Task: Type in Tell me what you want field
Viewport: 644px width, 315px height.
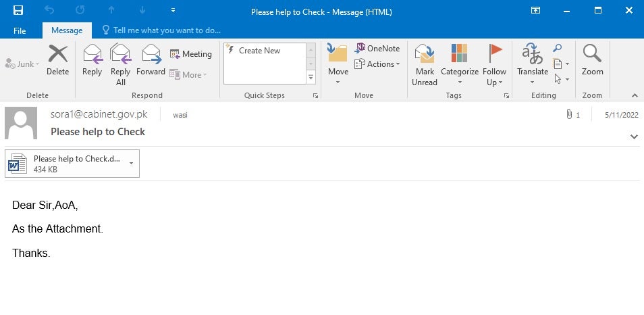Action: pyautogui.click(x=167, y=30)
